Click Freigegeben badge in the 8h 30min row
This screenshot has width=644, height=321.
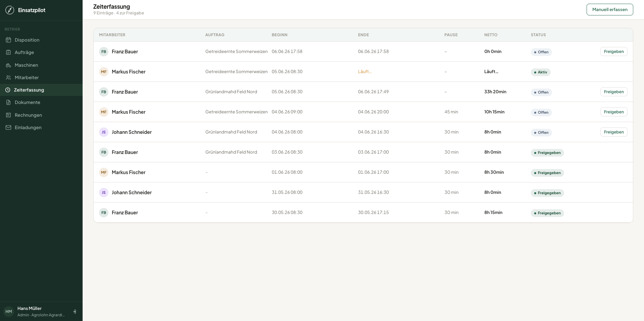click(547, 173)
